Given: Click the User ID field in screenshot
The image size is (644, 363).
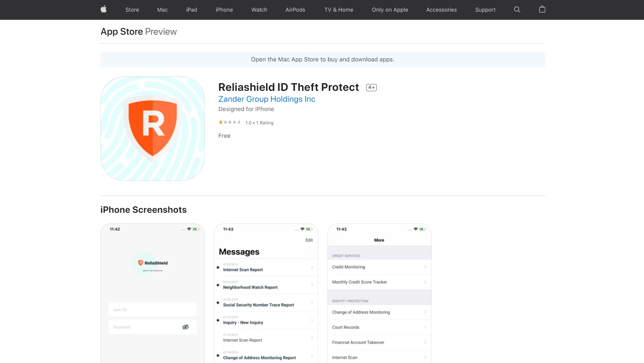Looking at the screenshot, I should pos(152,310).
